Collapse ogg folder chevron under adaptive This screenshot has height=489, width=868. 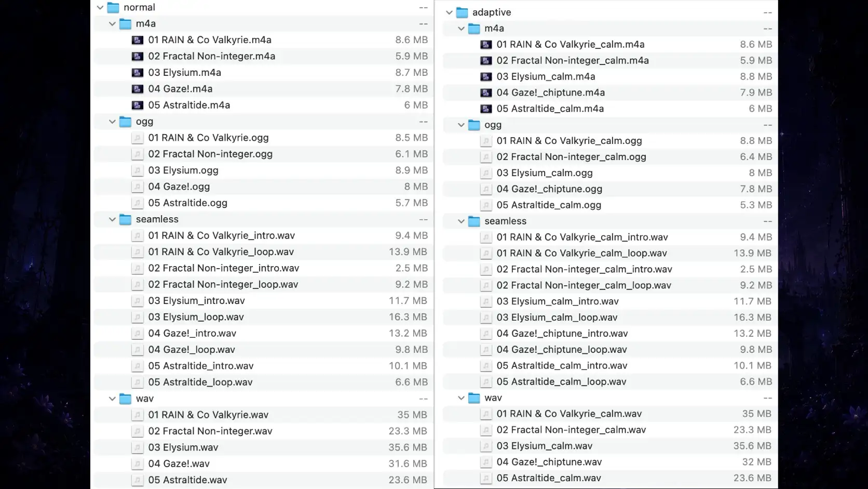point(461,125)
